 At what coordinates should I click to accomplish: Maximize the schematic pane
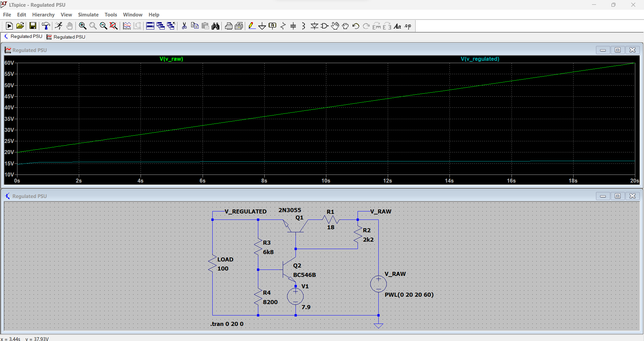tap(618, 196)
